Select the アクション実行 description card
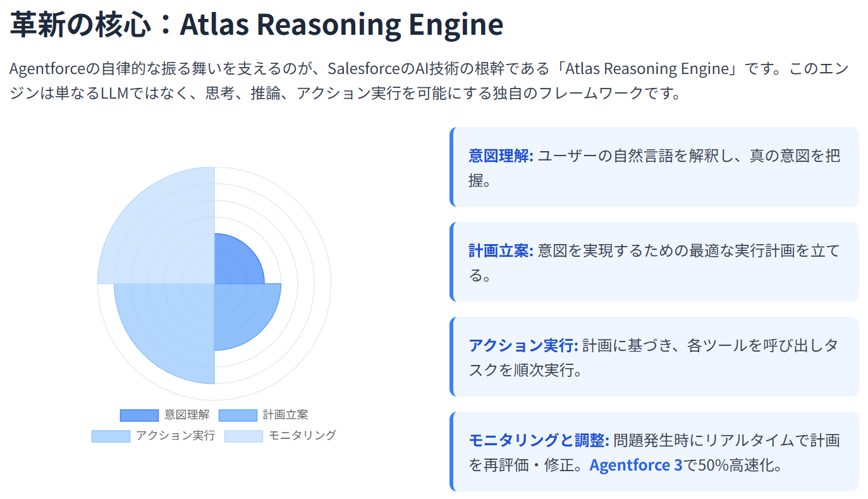Viewport: 868px width, 499px height. pyautogui.click(x=655, y=357)
